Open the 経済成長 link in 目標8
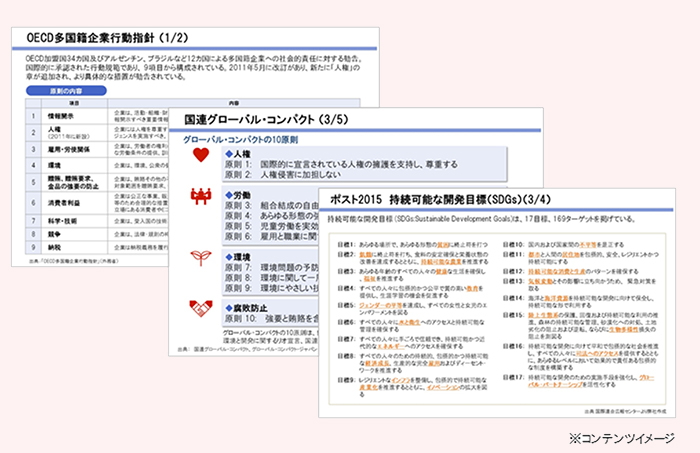The image size is (700, 453). click(x=377, y=363)
